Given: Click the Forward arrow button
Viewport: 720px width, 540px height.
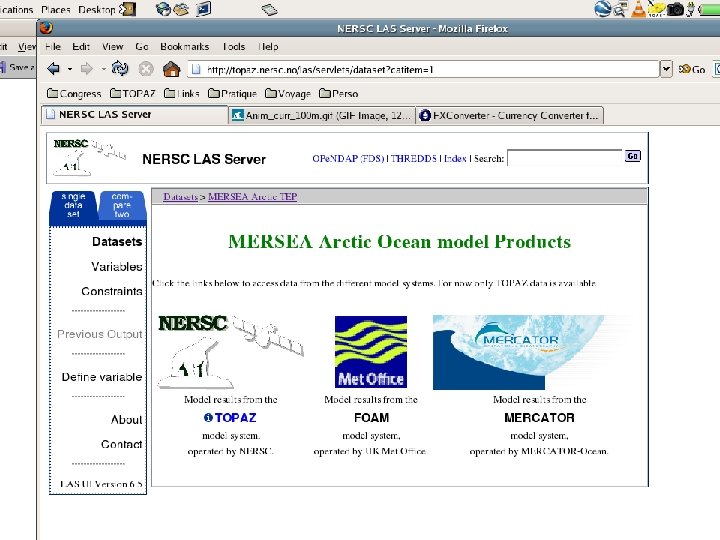Looking at the screenshot, I should [86, 69].
